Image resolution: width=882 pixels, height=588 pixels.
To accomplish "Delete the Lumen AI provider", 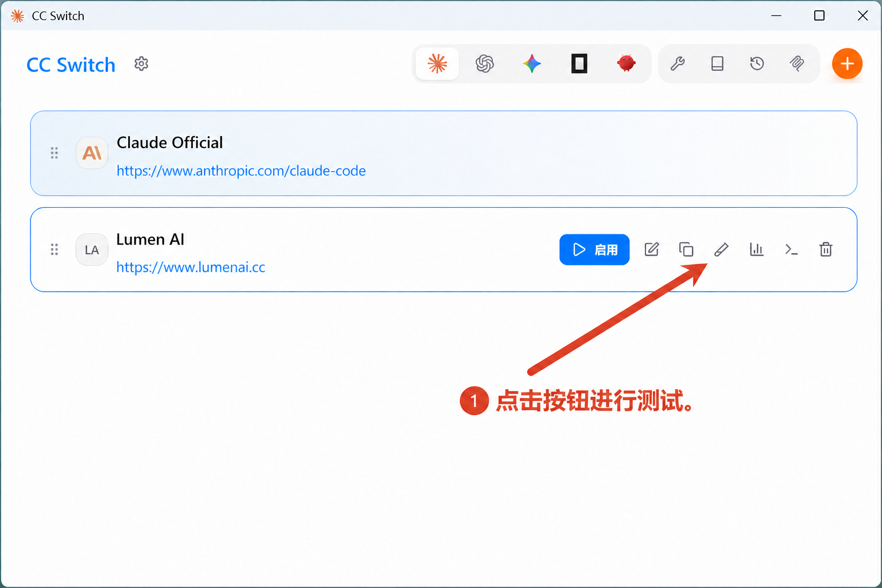I will click(826, 249).
